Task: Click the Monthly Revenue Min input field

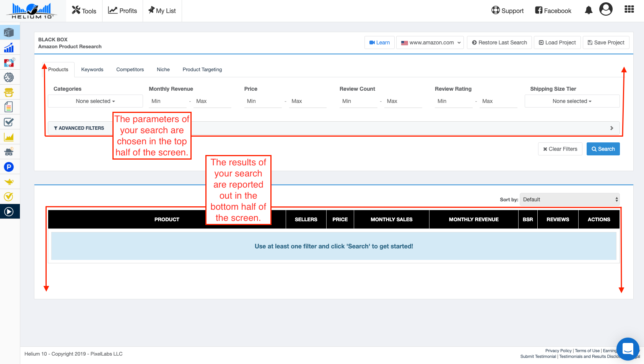Action: point(168,101)
